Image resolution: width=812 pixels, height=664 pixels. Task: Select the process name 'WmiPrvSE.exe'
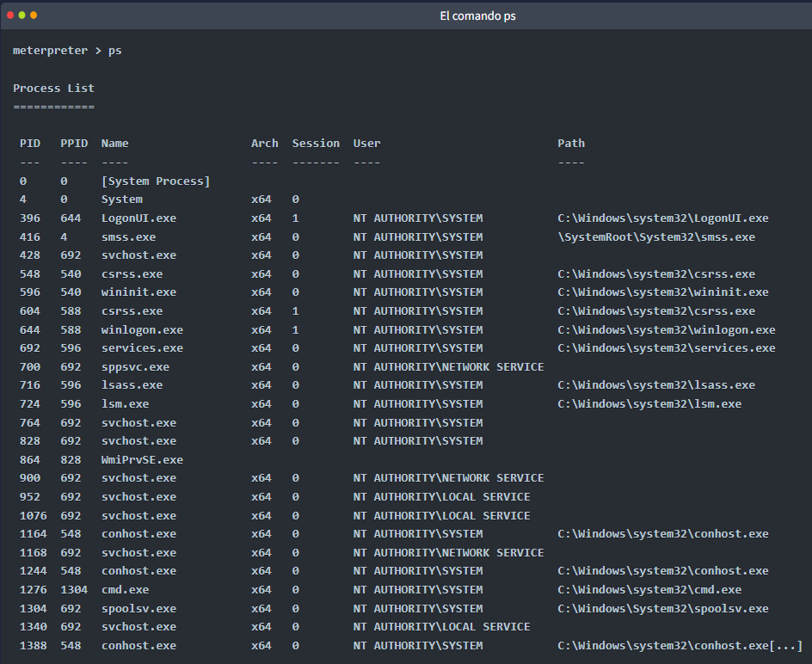(x=143, y=460)
